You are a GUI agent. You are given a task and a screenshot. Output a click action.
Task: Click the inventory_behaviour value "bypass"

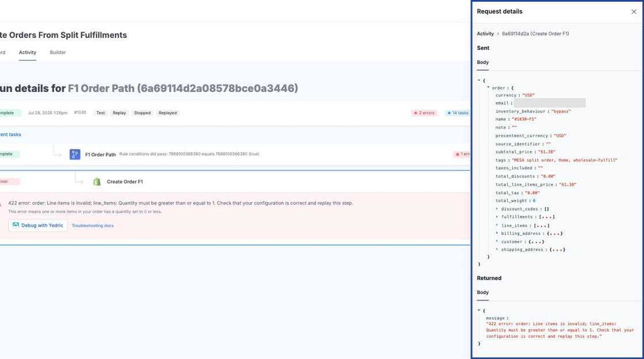561,111
